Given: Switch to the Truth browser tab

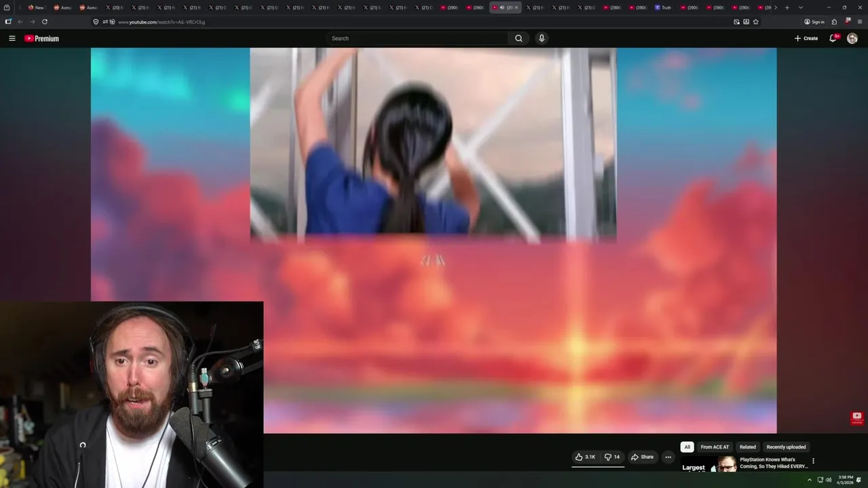Looking at the screenshot, I should click(663, 7).
